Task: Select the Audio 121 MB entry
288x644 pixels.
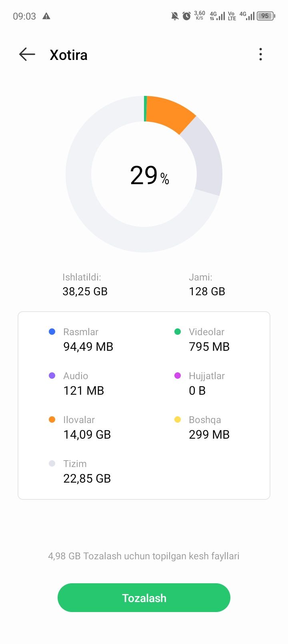Action: (x=76, y=383)
